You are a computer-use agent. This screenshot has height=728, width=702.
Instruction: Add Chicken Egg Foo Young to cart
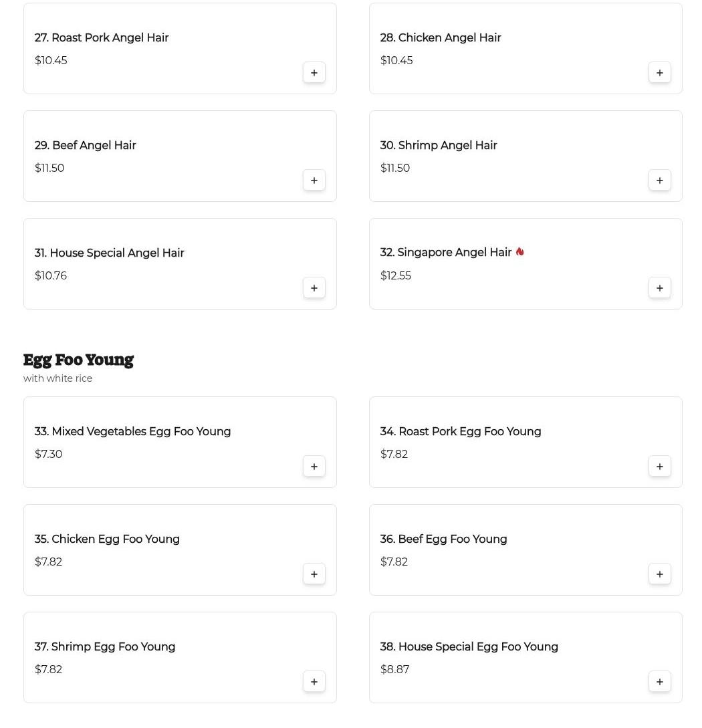pos(314,574)
